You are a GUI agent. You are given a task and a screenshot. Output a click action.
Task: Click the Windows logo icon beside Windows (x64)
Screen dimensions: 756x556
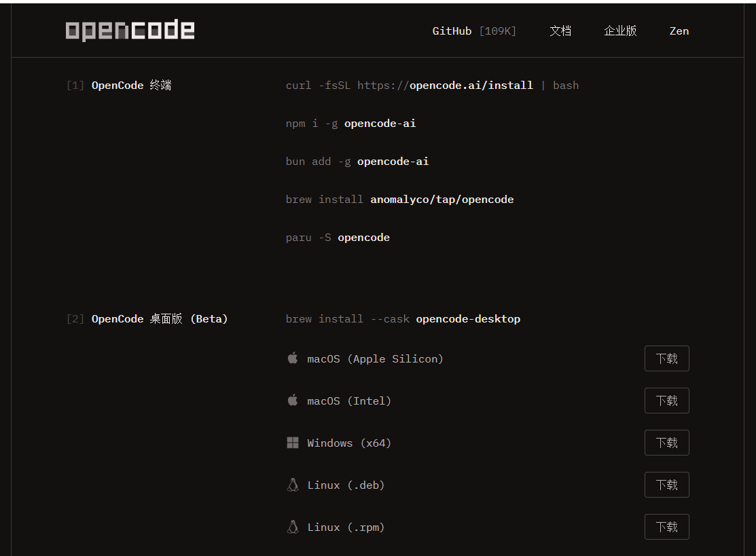(x=293, y=443)
